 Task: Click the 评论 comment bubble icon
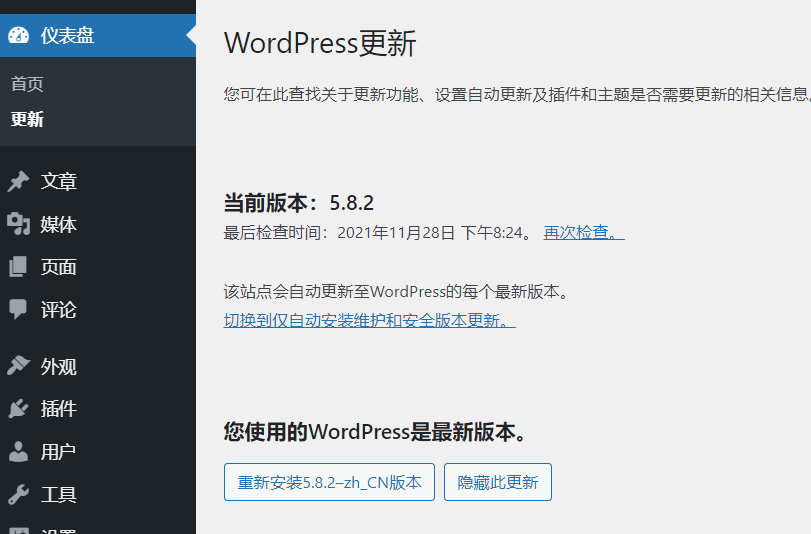pyautogui.click(x=19, y=309)
